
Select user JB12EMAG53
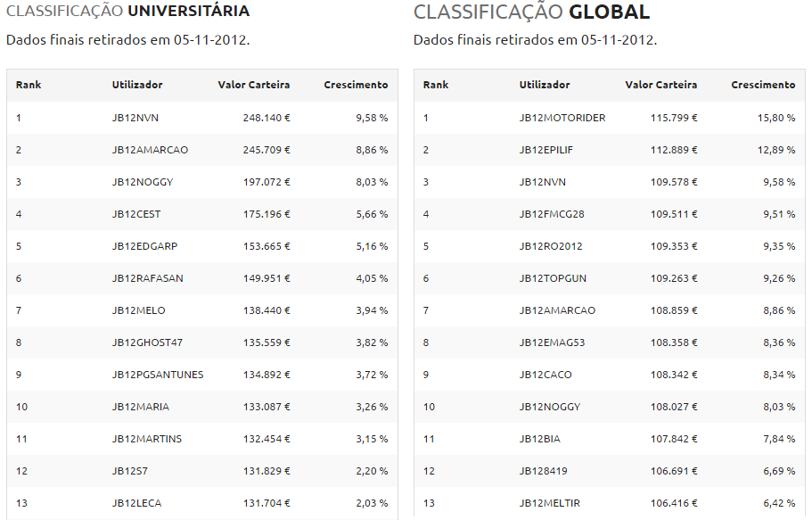click(552, 343)
